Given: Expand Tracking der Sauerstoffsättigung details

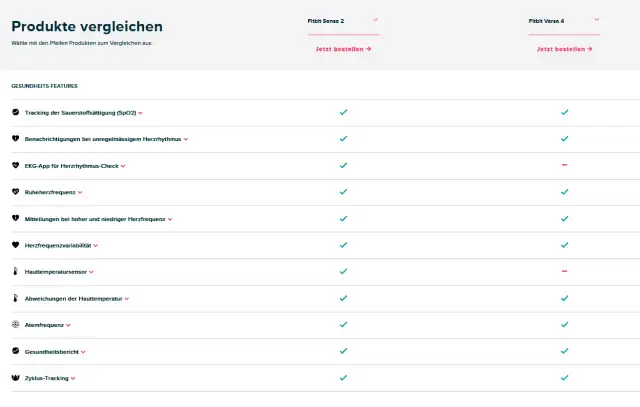Looking at the screenshot, I should pos(141,113).
